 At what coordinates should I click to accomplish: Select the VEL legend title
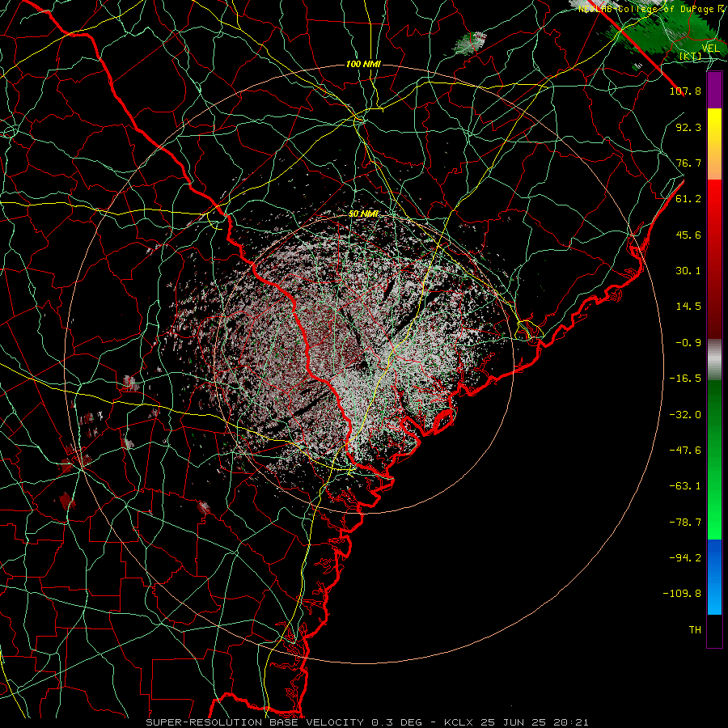710,49
